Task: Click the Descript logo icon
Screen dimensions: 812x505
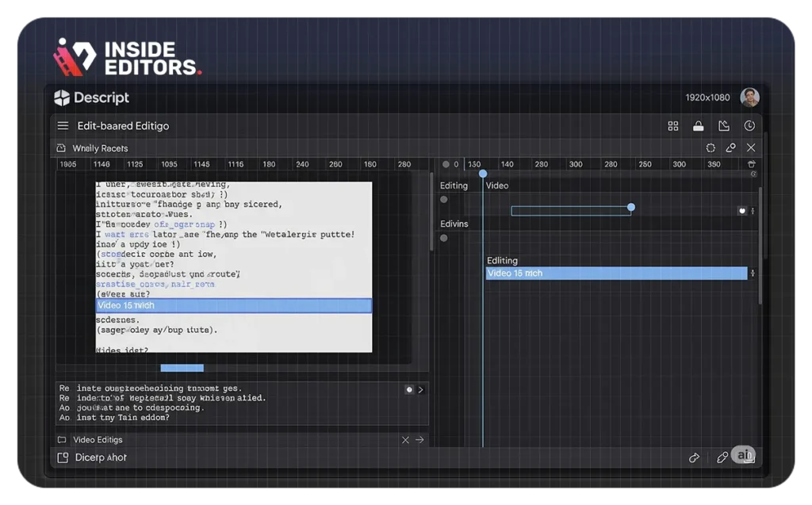Action: (x=62, y=98)
